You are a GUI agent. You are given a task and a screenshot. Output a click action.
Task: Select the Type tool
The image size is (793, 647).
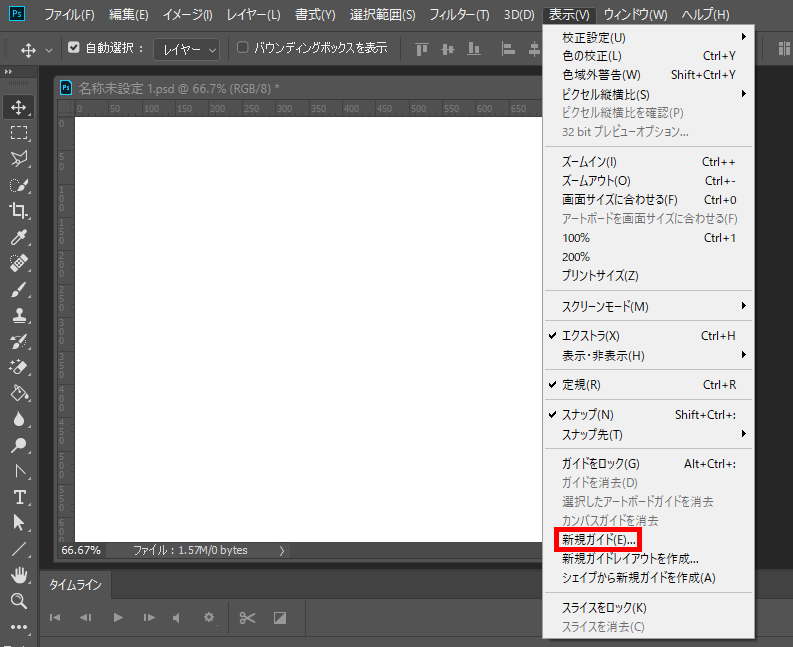pyautogui.click(x=19, y=497)
